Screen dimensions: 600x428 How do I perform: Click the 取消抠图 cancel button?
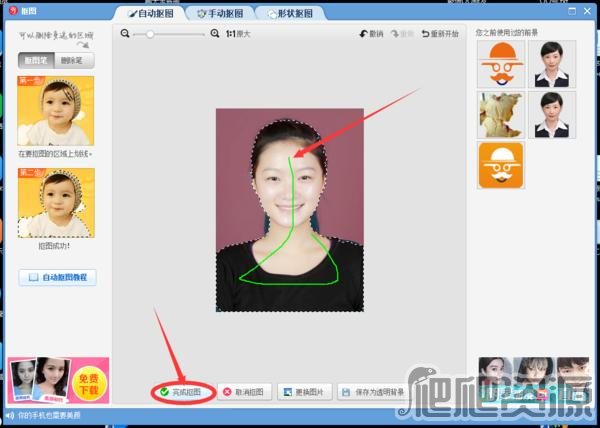click(x=245, y=392)
